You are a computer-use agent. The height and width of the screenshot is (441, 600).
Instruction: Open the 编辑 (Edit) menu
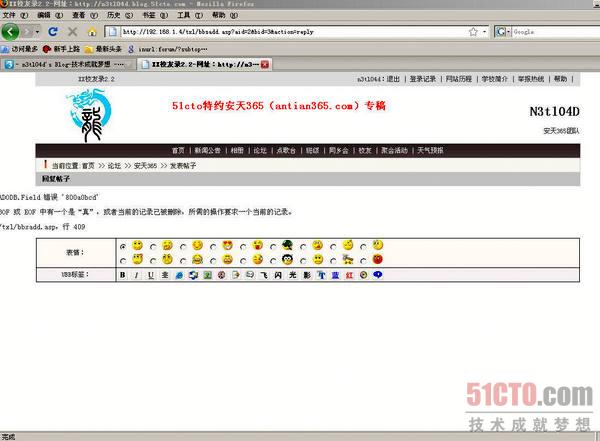click(50, 15)
